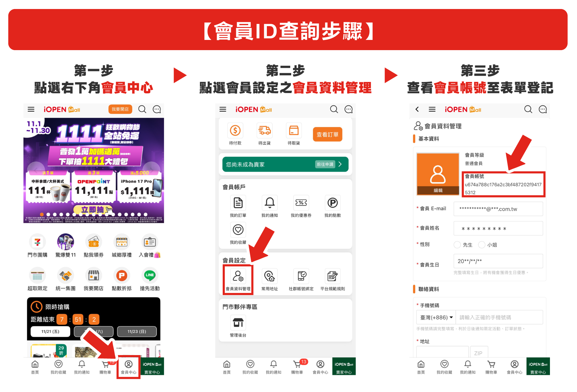This screenshot has width=577, height=392.
Task: Click search magnifier icon in first screen
Action: click(x=142, y=109)
